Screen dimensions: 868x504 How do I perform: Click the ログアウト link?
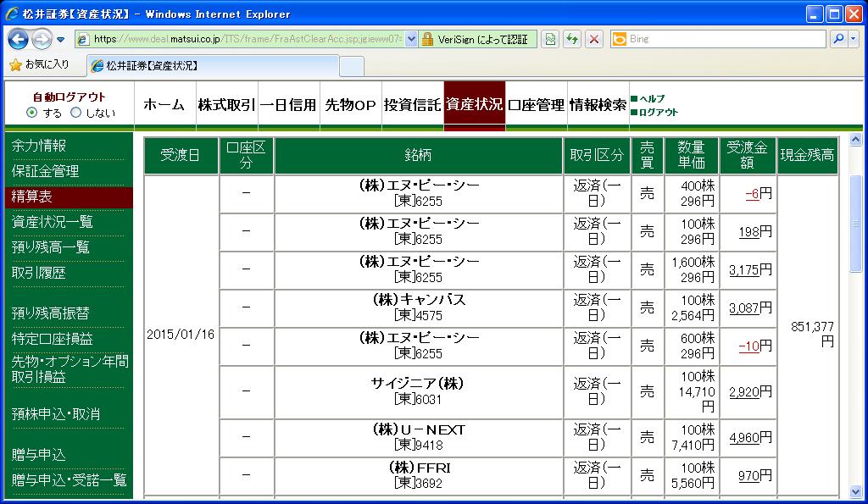[x=658, y=112]
